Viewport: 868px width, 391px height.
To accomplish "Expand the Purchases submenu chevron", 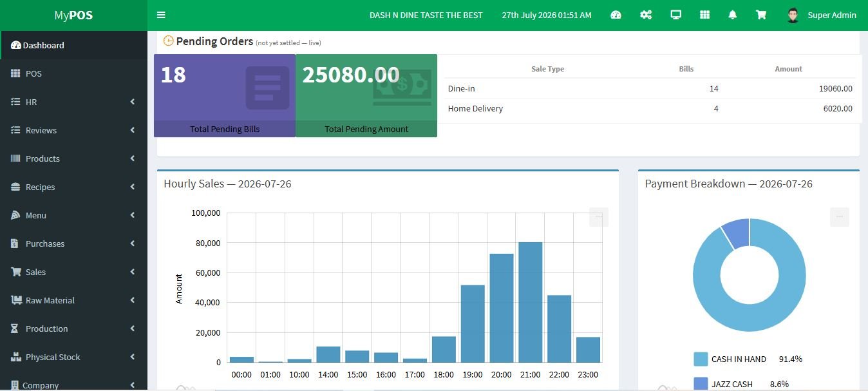I will pos(133,243).
